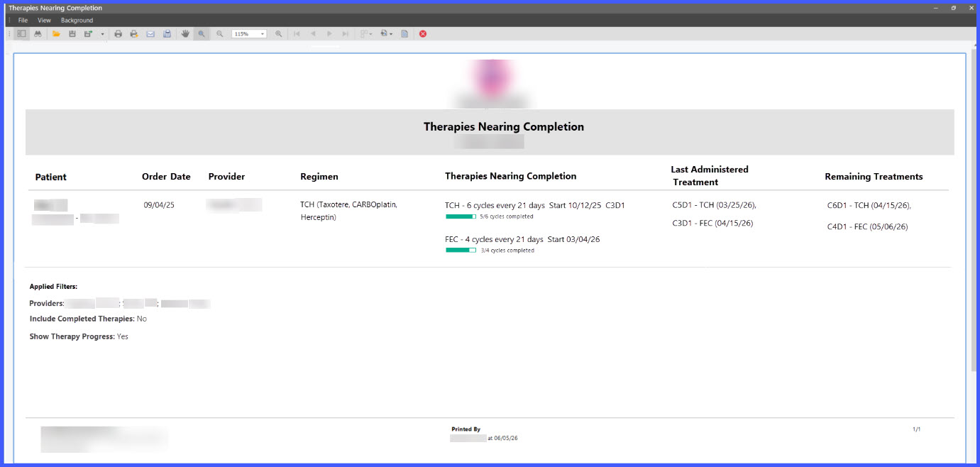Click the Printed By label
The width and height of the screenshot is (980, 467).
coord(466,429)
